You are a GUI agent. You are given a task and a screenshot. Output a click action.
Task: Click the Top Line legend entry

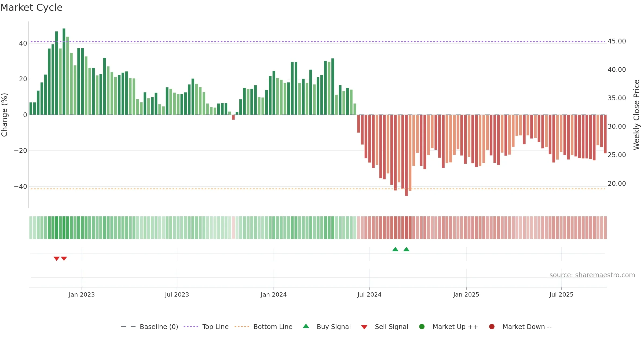(x=206, y=327)
